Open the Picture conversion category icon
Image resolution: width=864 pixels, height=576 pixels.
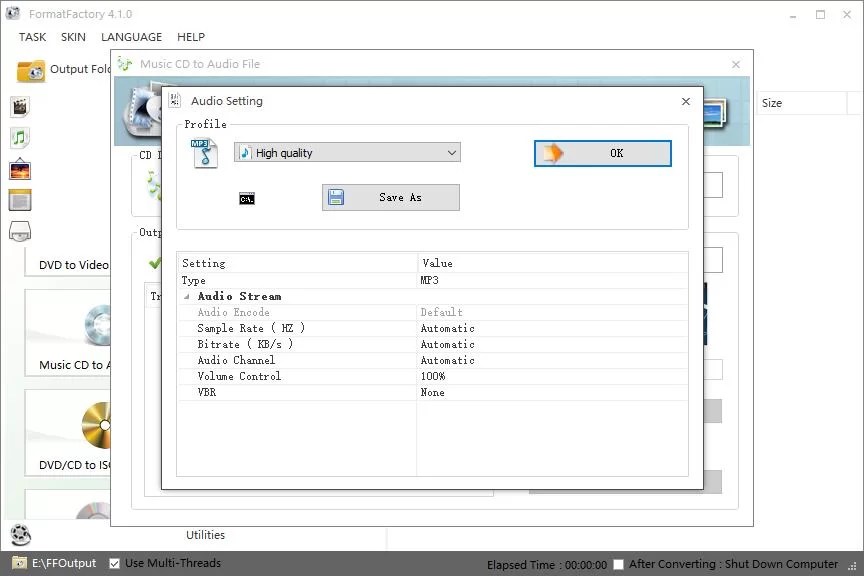coord(19,170)
